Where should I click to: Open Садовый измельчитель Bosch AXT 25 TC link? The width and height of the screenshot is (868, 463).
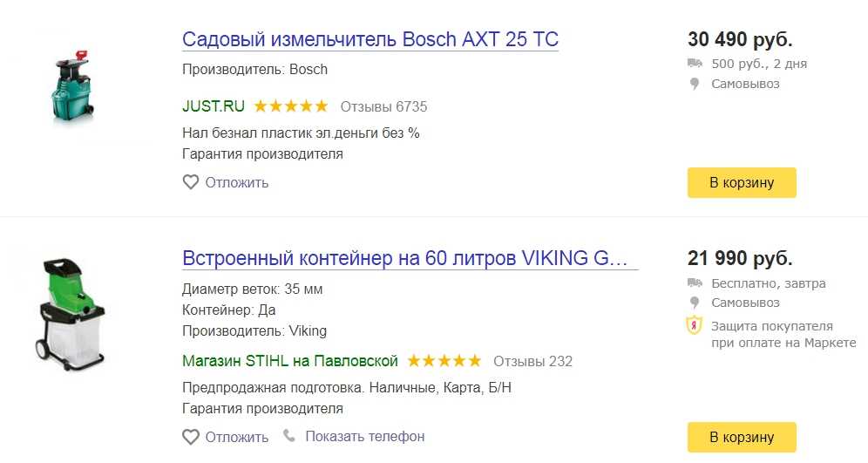pos(370,39)
